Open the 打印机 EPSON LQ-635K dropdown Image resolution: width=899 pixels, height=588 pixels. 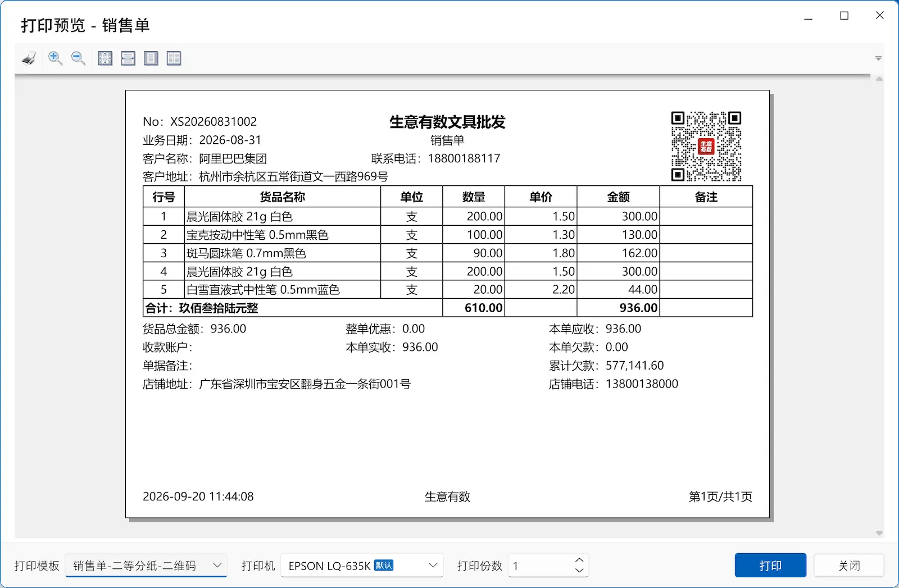point(362,566)
